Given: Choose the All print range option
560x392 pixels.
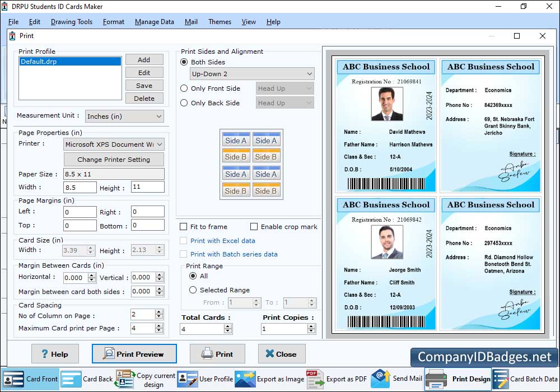Looking at the screenshot, I should pos(193,276).
